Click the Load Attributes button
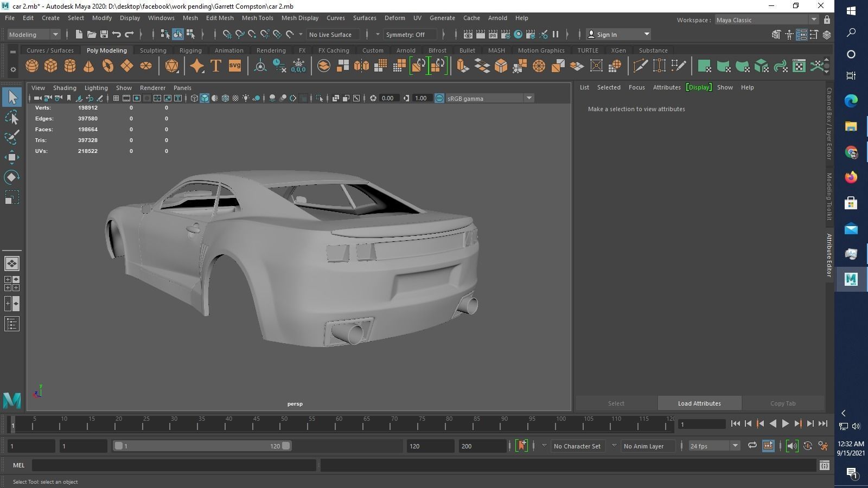The image size is (868, 488). [x=699, y=403]
